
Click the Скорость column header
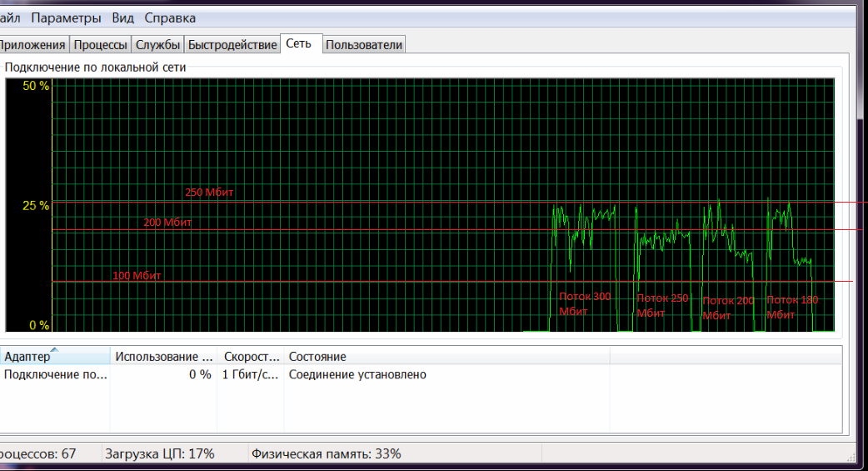point(250,357)
